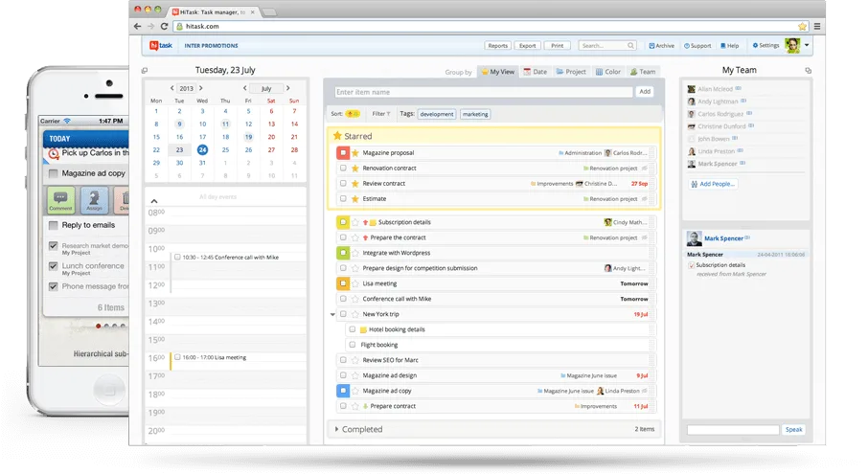
Task: Tick the 16:00 Lisa meeting calendar event
Action: [x=177, y=357]
